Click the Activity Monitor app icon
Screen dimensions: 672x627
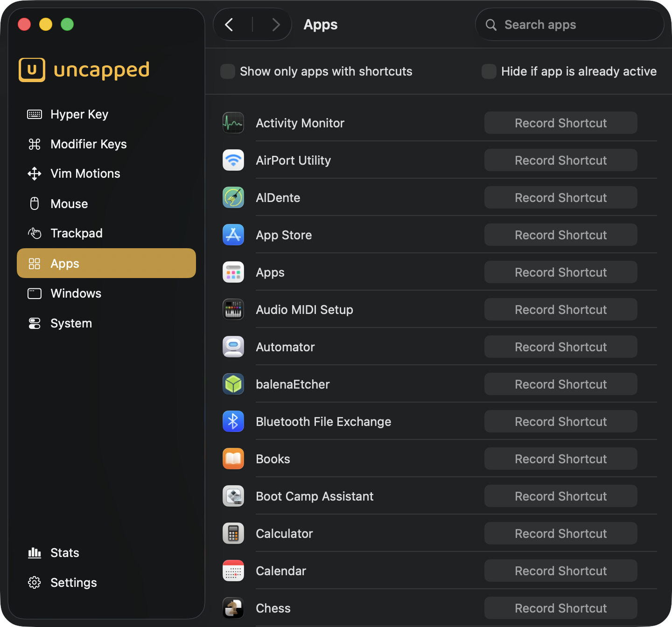233,123
